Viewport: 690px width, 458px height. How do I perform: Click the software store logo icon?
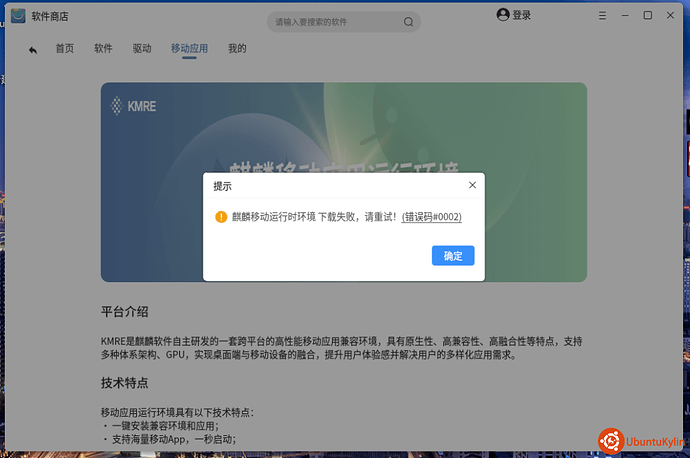(19, 15)
